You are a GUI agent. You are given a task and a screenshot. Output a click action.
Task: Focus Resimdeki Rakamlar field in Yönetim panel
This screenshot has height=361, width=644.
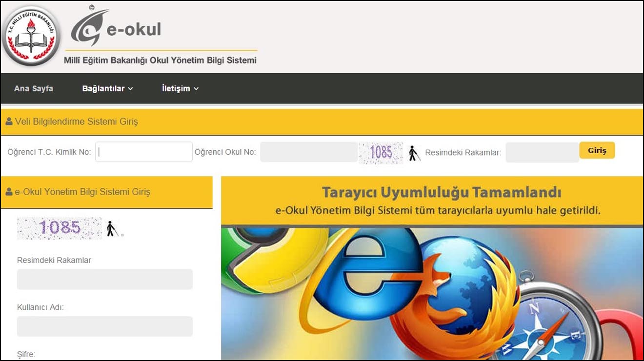click(105, 280)
